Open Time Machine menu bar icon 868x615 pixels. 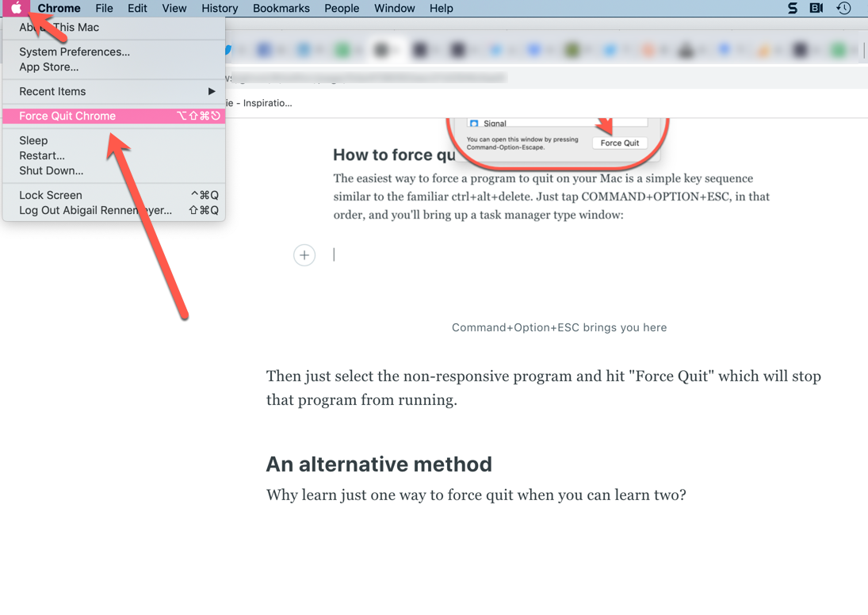(x=843, y=8)
